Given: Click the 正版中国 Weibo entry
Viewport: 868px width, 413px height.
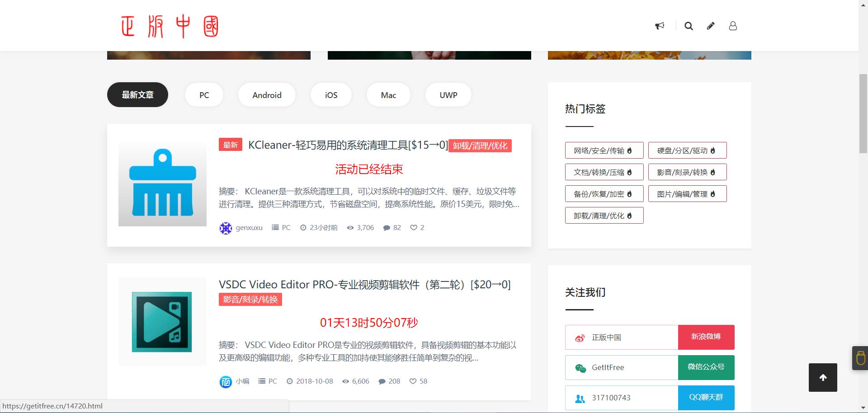Looking at the screenshot, I should tap(622, 337).
